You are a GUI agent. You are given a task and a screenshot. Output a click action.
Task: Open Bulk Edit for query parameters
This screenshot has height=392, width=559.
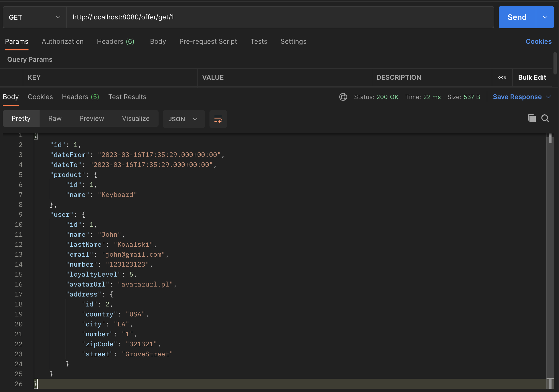click(532, 78)
